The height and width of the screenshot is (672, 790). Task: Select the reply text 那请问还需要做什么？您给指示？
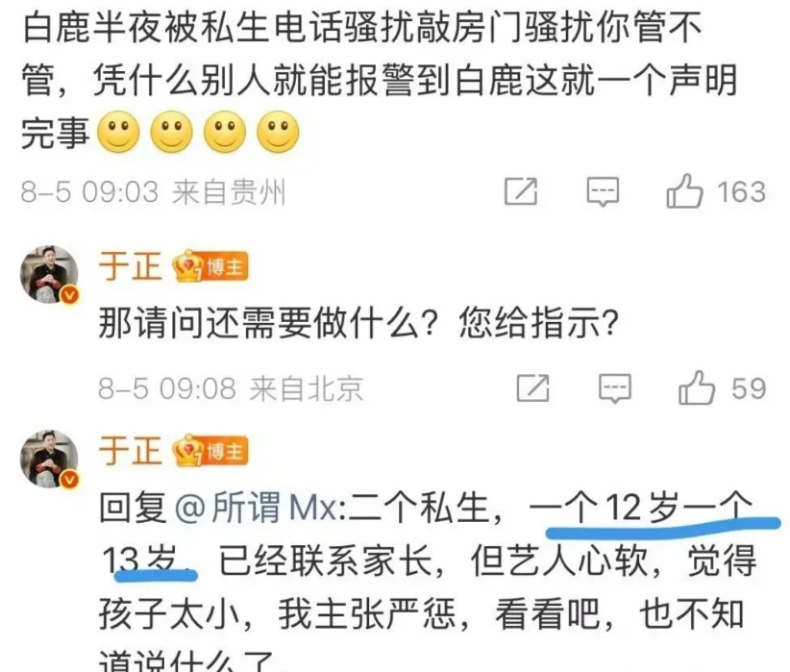pyautogui.click(x=358, y=323)
